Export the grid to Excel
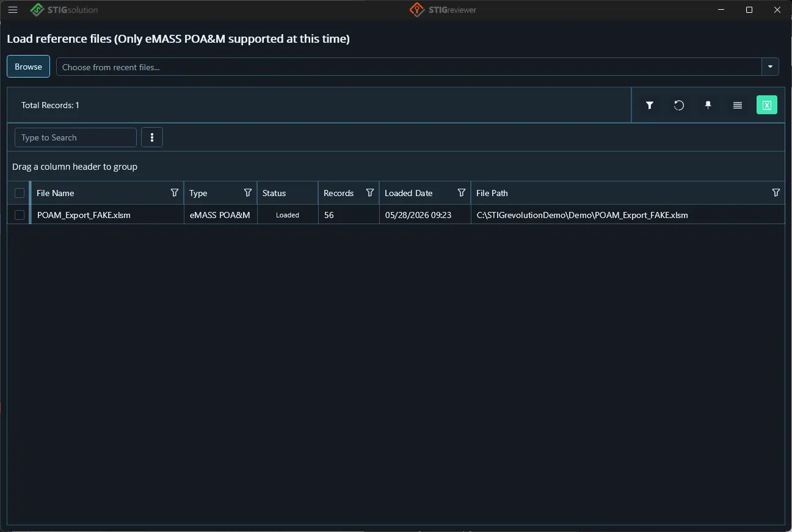Image resolution: width=792 pixels, height=532 pixels. [767, 105]
